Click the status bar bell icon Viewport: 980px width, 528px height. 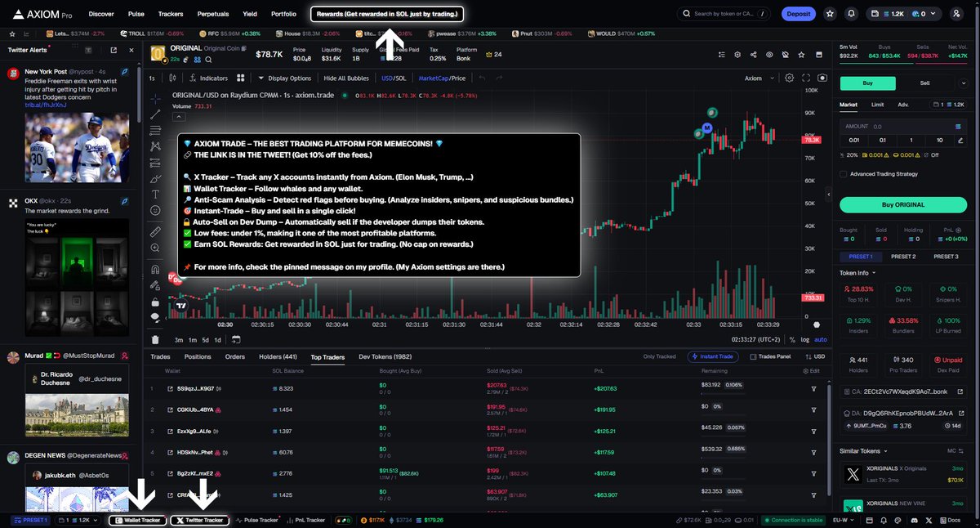click(883, 520)
